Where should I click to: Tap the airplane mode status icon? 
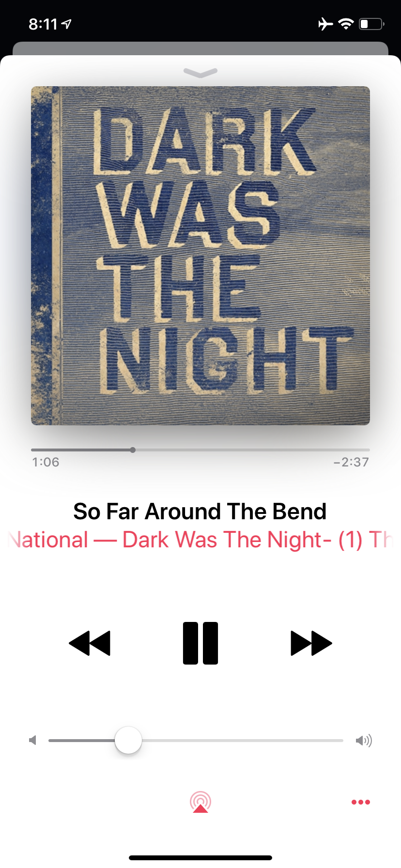(x=325, y=24)
